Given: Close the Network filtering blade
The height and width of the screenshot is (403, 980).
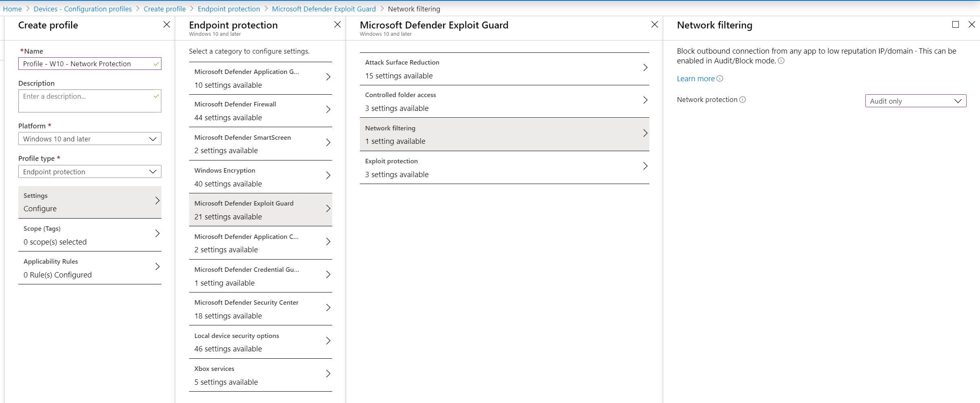Looking at the screenshot, I should point(972,25).
